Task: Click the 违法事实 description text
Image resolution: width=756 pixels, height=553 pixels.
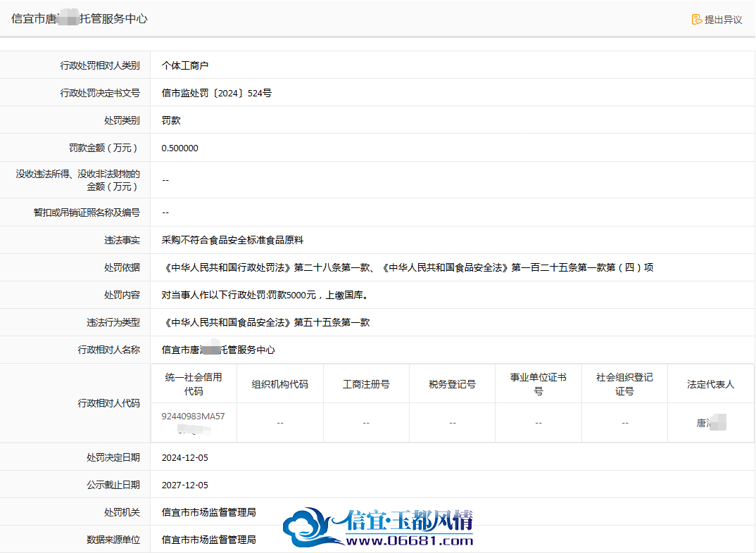Action: (x=232, y=240)
